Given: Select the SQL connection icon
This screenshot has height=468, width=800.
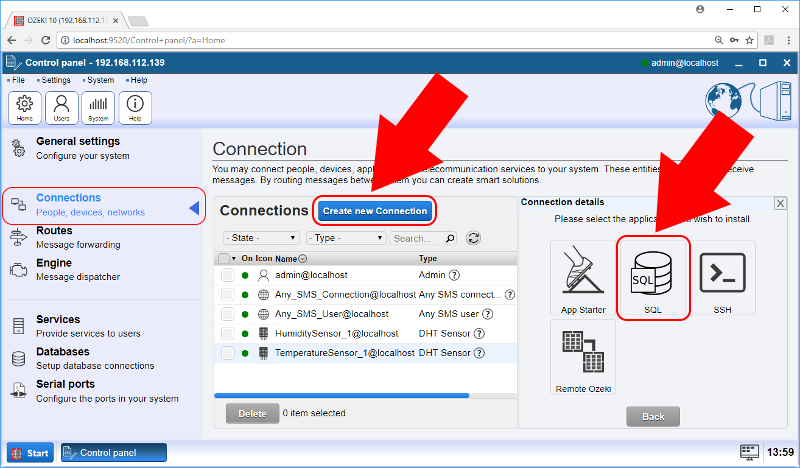Looking at the screenshot, I should 652,277.
